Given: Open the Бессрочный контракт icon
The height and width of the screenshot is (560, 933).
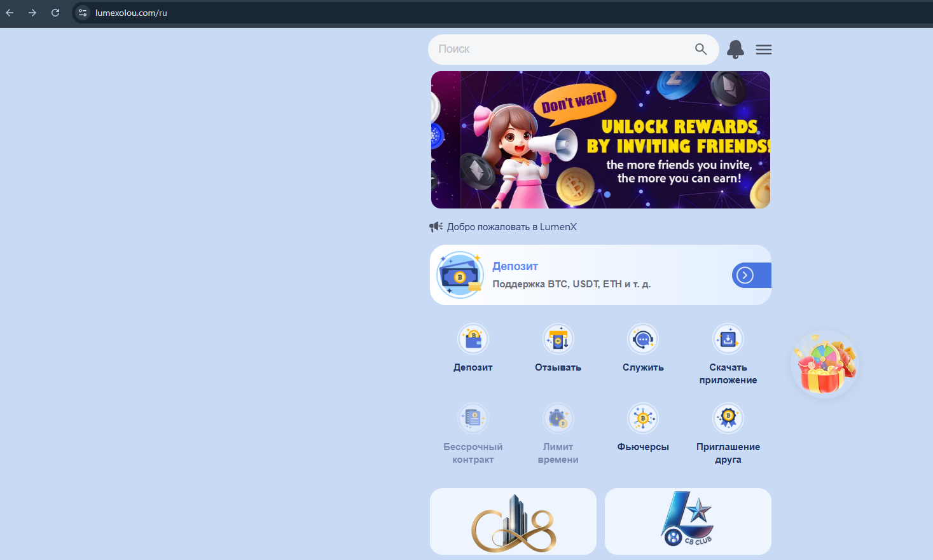Looking at the screenshot, I should pos(473,418).
